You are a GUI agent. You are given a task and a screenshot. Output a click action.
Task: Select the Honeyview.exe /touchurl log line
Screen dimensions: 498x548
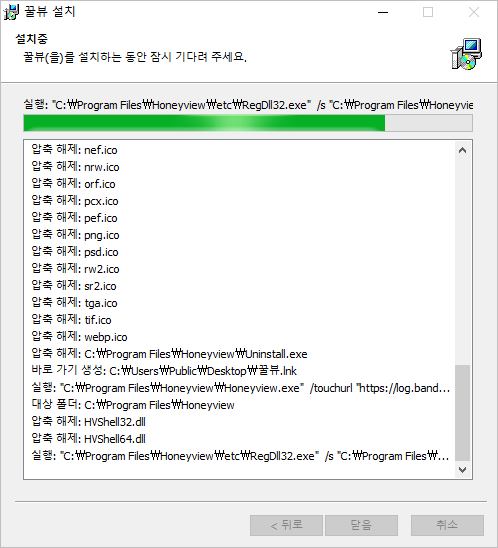coord(240,388)
